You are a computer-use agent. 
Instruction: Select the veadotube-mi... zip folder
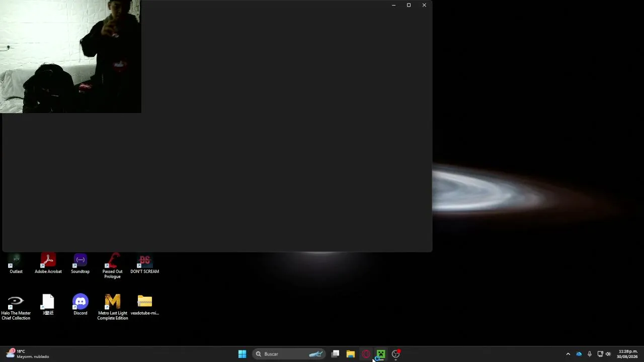tap(145, 305)
